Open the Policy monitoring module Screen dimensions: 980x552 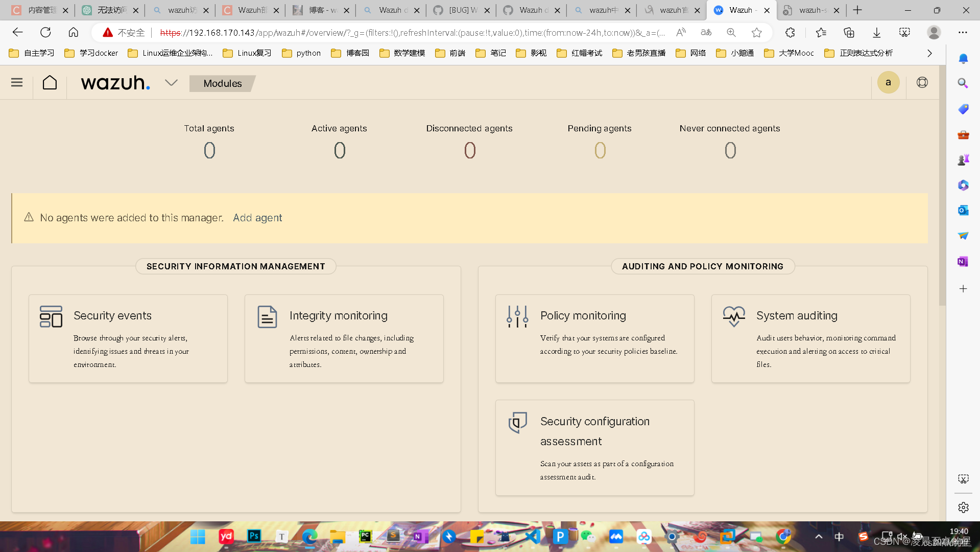click(595, 338)
